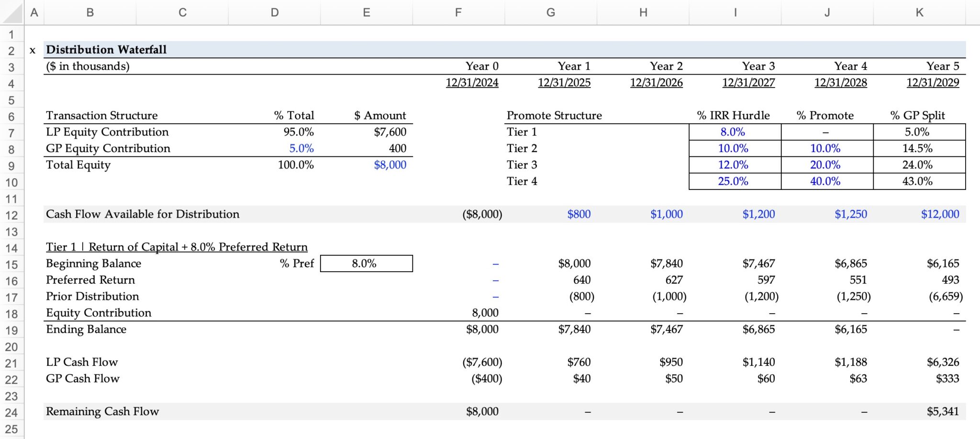The image size is (980, 439).
Task: Select column K header
Action: 919,13
